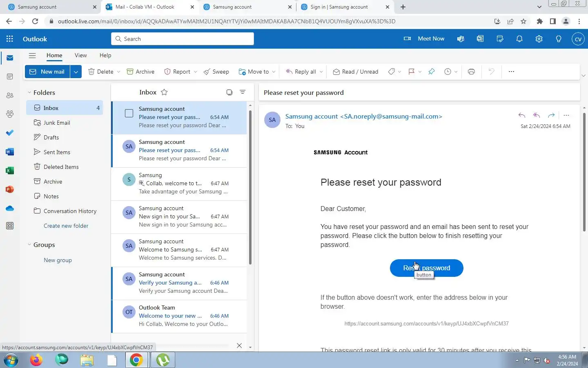Open the Report dropdown arrow
This screenshot has width=588, height=368.
click(195, 72)
